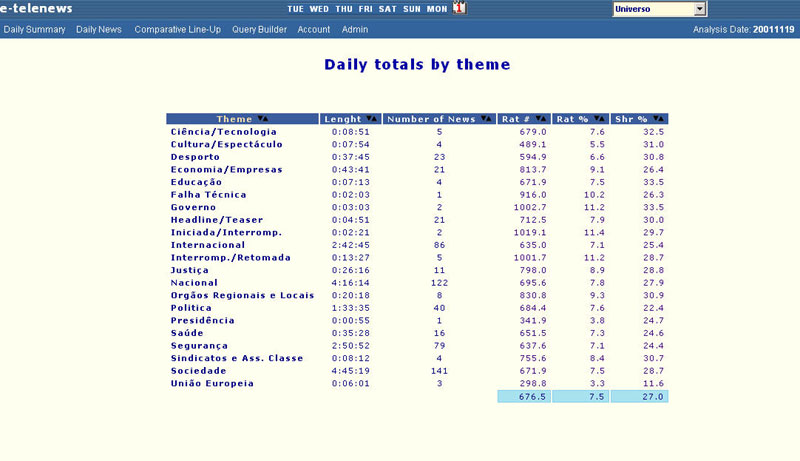This screenshot has width=800, height=461.
Task: Click total Rat # value 676.5
Action: [x=532, y=396]
